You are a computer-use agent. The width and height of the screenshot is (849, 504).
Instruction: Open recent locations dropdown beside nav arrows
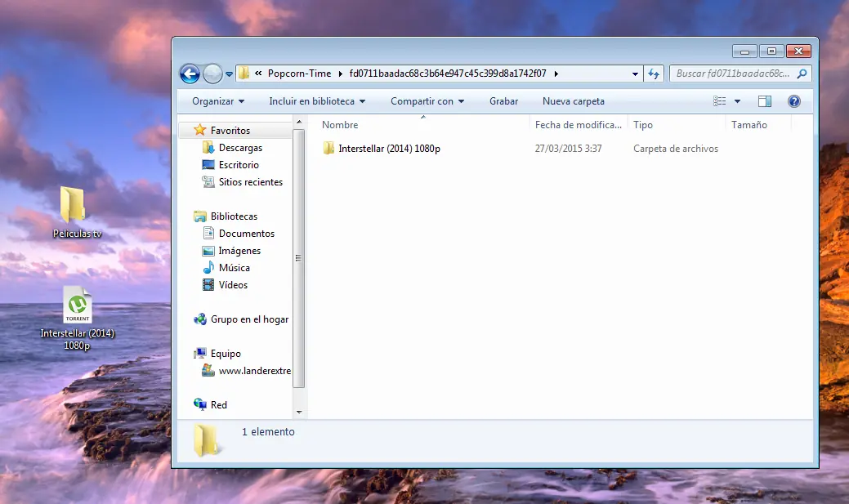[x=229, y=74]
